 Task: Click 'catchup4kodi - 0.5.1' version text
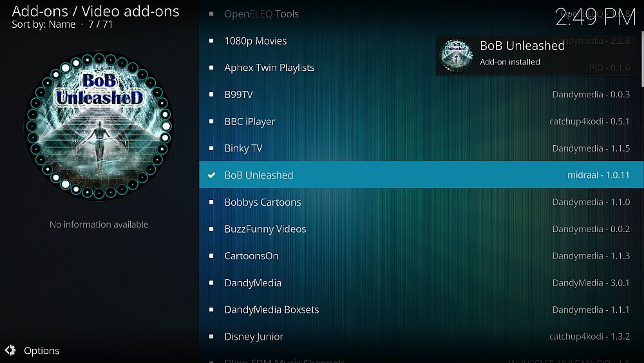[589, 121]
